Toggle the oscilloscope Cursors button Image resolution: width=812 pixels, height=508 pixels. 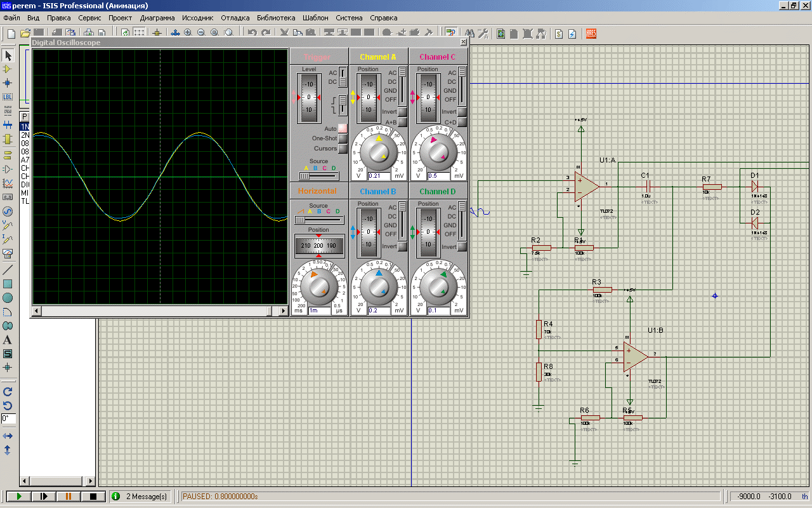tap(343, 149)
